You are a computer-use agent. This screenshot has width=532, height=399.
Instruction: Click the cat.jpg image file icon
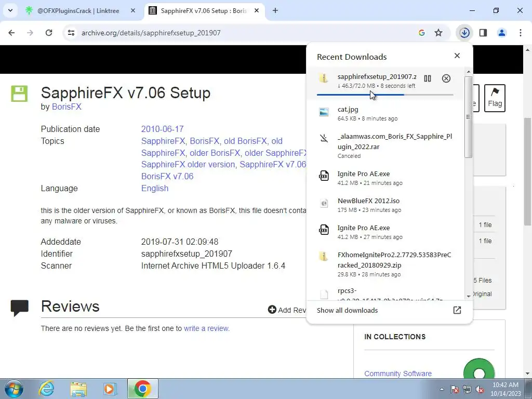324,112
